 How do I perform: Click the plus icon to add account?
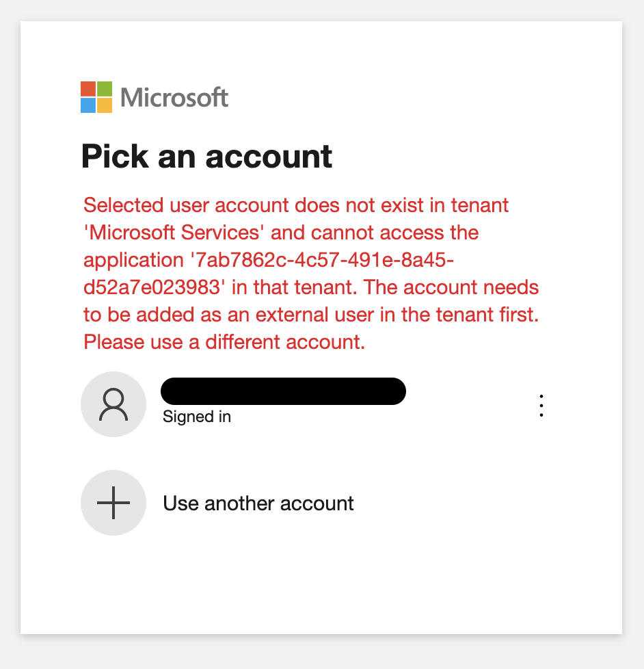[x=113, y=503]
